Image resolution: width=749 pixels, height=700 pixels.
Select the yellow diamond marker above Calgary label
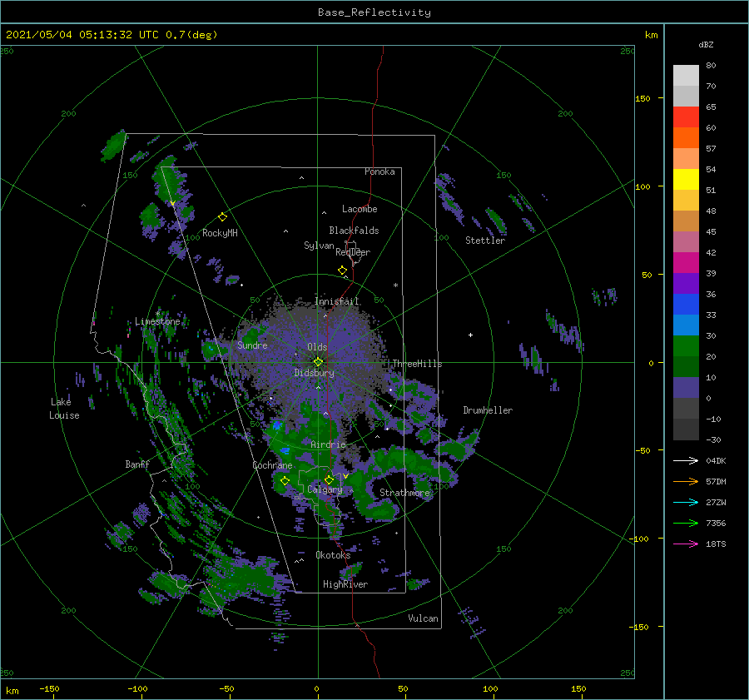(329, 479)
